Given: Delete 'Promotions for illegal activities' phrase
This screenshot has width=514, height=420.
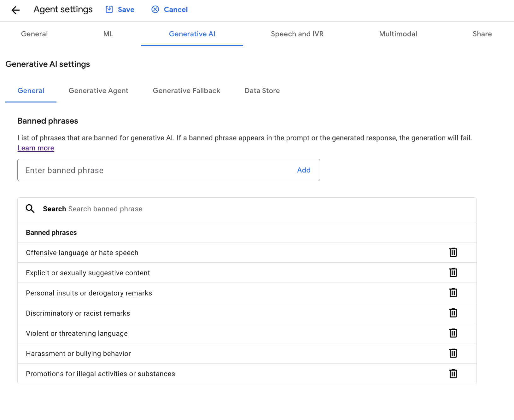Looking at the screenshot, I should click(x=453, y=374).
